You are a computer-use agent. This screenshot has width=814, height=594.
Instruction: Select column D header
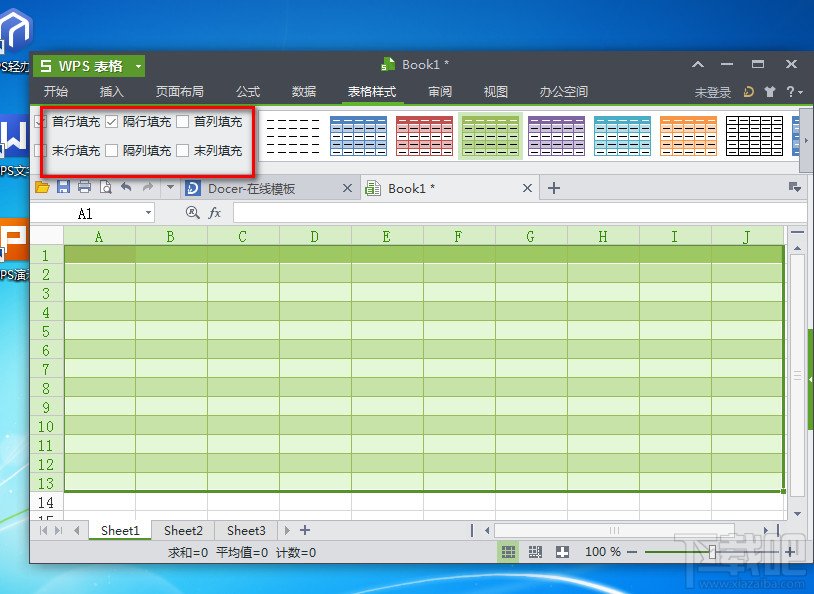coord(315,237)
